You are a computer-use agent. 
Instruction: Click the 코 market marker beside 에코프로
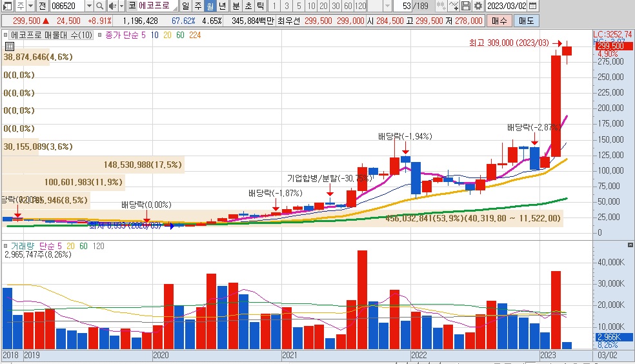132,6
